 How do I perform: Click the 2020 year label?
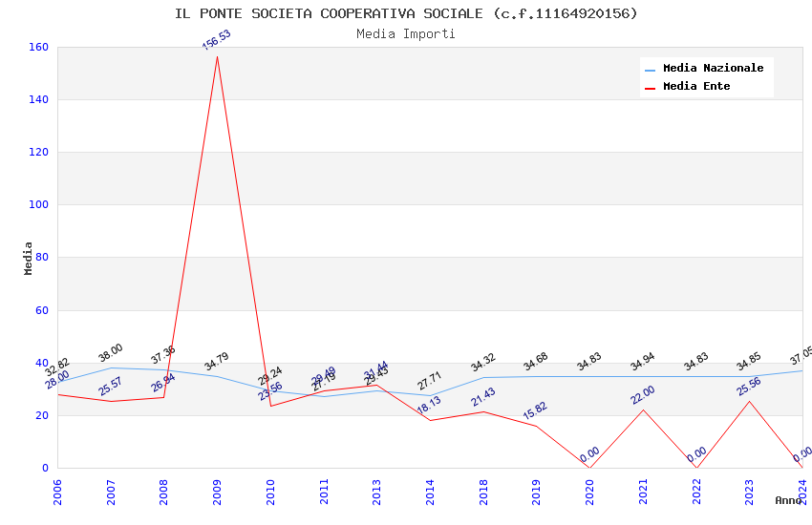[x=589, y=492]
